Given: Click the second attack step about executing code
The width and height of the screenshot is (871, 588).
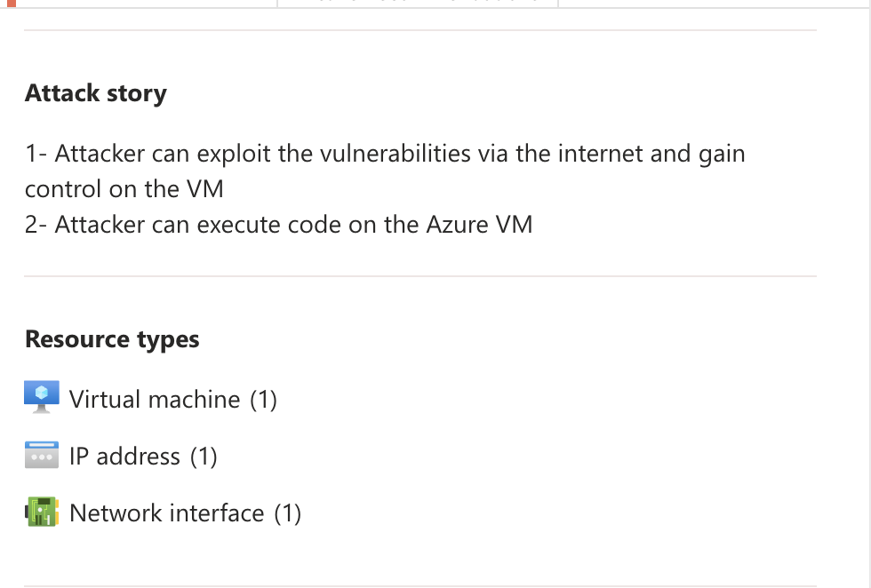Looking at the screenshot, I should pyautogui.click(x=278, y=224).
